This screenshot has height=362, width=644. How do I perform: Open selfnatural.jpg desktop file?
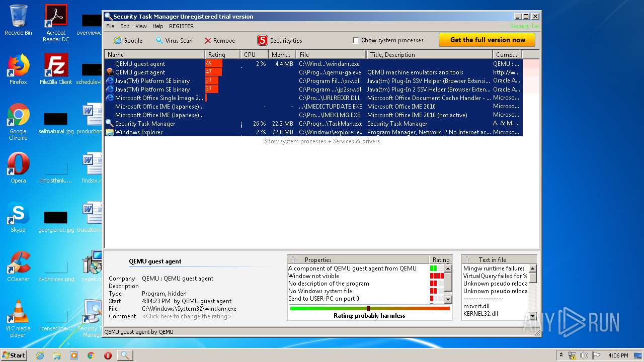[56, 123]
